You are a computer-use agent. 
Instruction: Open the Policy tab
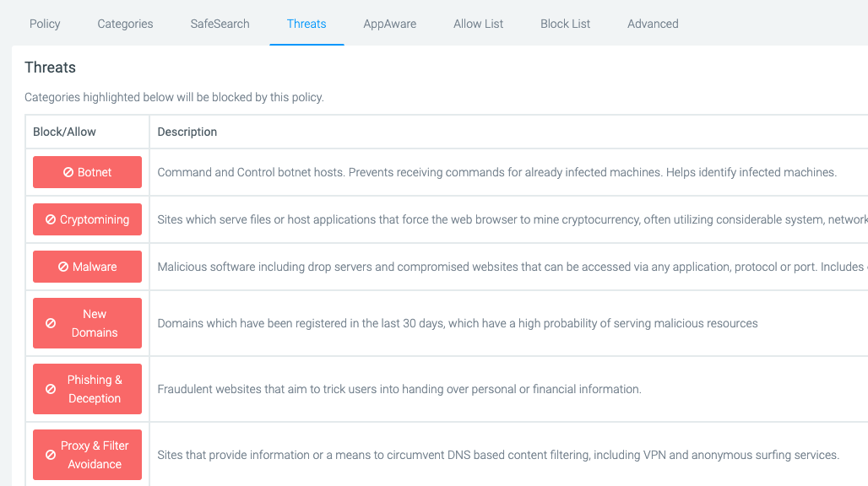[x=45, y=24]
